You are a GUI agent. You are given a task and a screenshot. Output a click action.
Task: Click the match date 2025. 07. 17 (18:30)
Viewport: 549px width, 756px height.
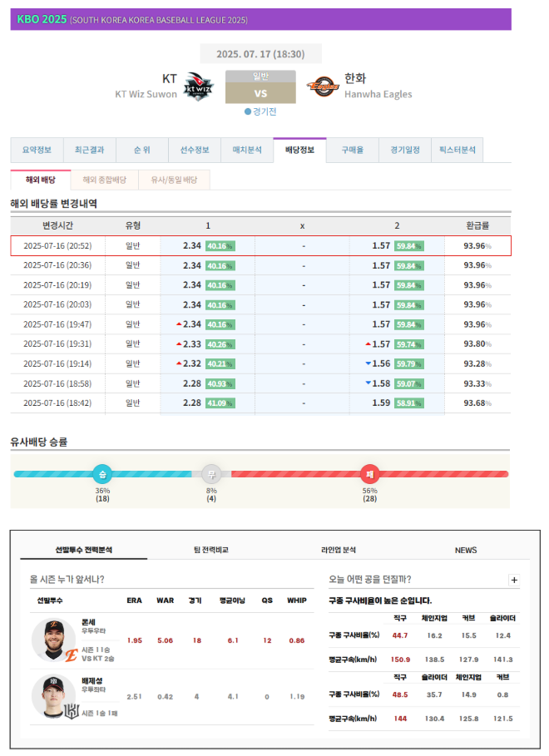(x=260, y=54)
